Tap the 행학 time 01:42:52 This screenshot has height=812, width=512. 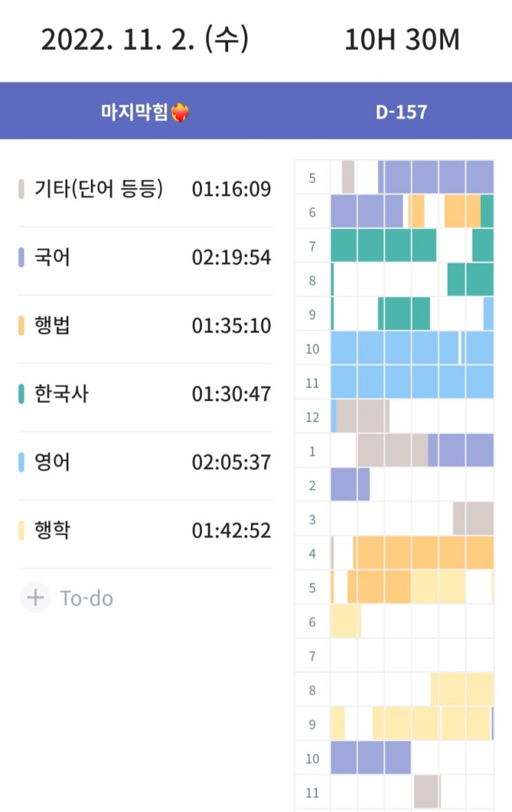[x=232, y=531]
